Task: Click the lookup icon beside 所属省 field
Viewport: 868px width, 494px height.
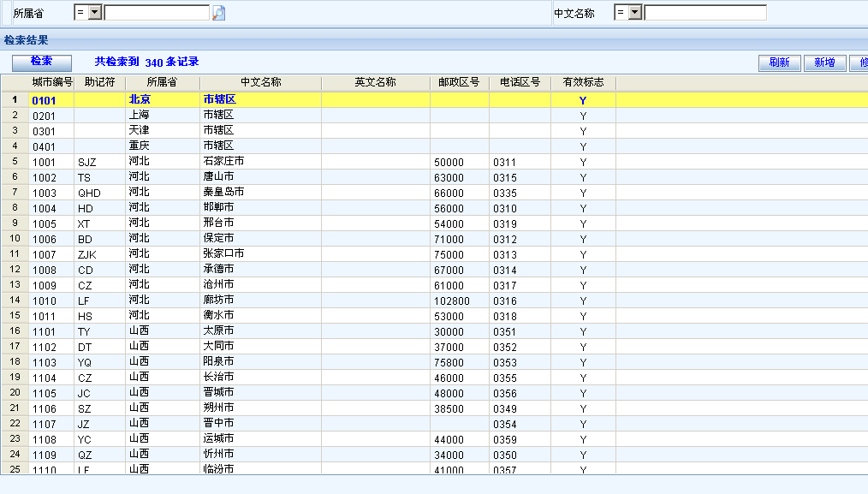Action: (x=218, y=13)
